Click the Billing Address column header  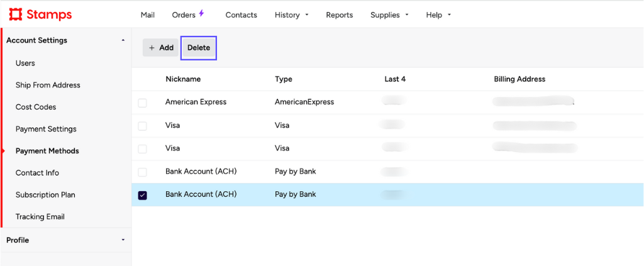pos(519,79)
